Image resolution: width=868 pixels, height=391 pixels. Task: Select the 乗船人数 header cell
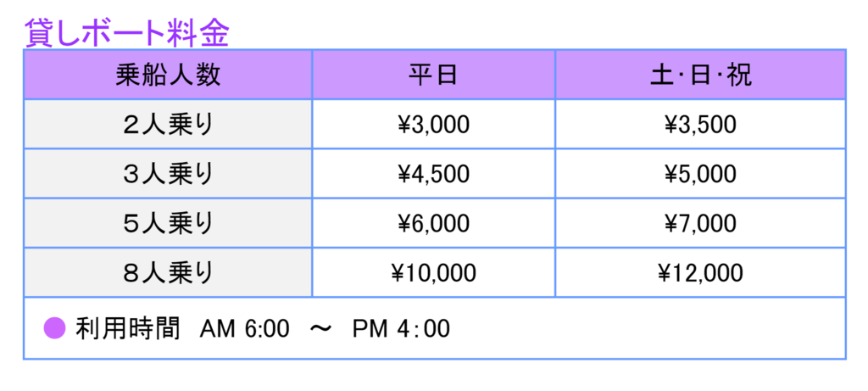(x=168, y=75)
